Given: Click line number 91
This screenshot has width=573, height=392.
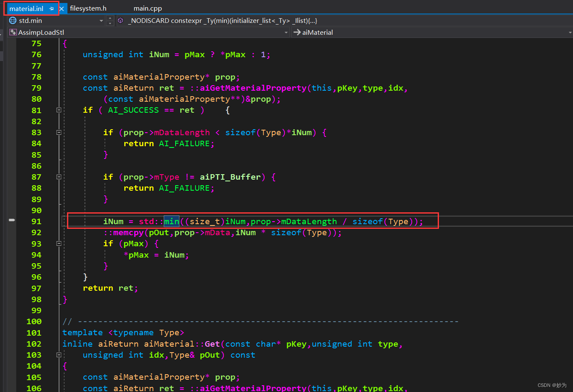Looking at the screenshot, I should pyautogui.click(x=36, y=221).
